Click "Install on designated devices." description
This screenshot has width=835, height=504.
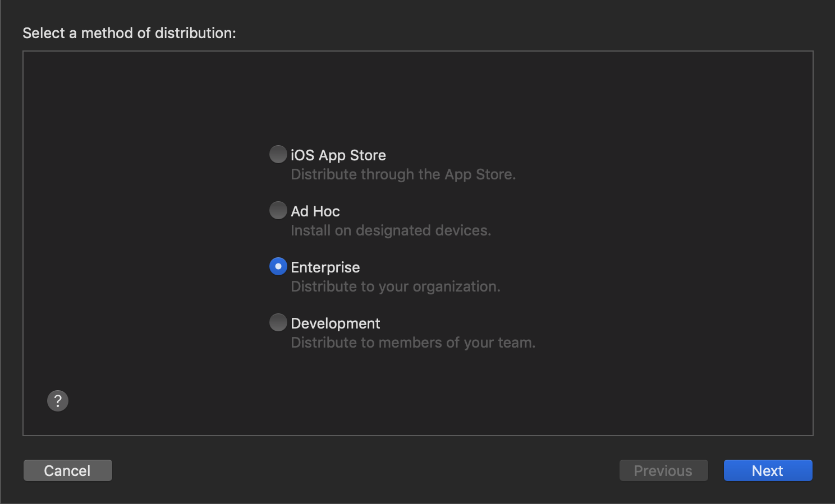point(391,230)
